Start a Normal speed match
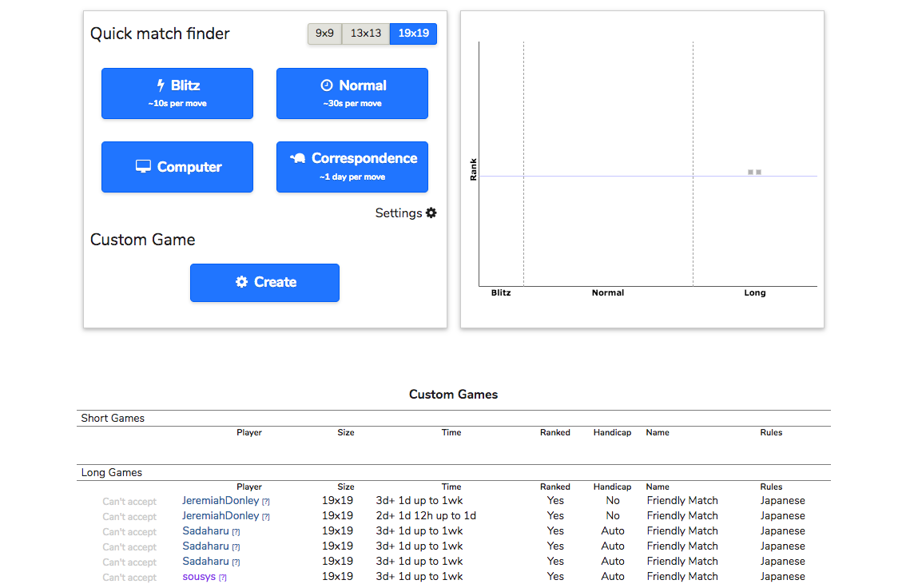 click(x=352, y=93)
